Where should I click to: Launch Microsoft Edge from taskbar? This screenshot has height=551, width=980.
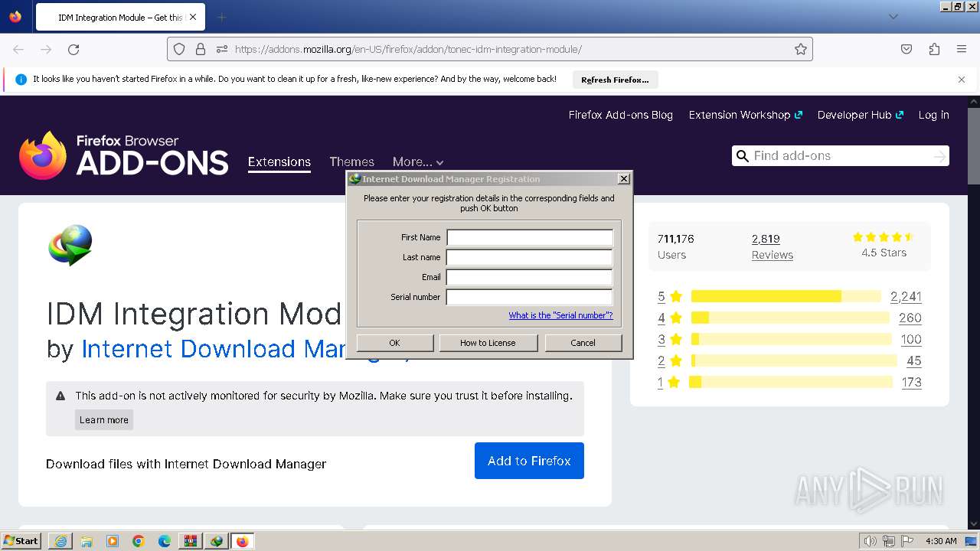pos(165,541)
